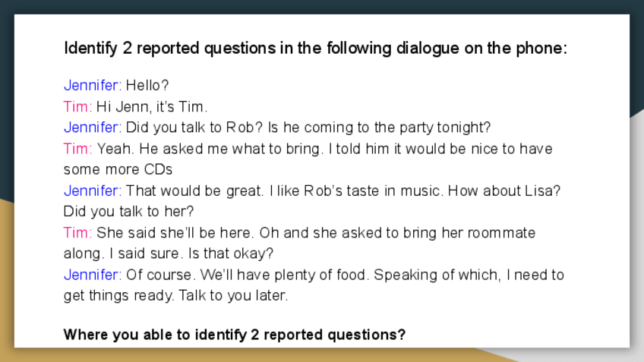Click the bold closing question at the bottom
The image size is (644, 362).
(235, 334)
